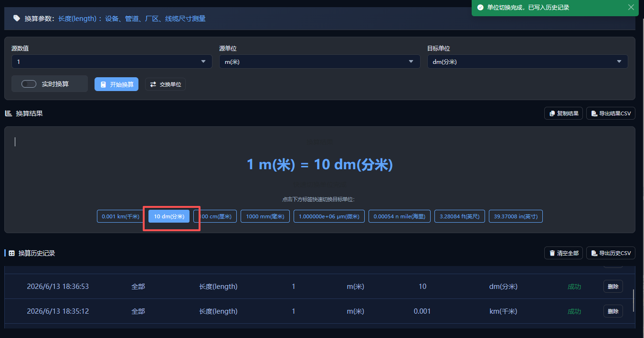Click 成功 status in the km(千米) row
Screen dimensions: 644x338
(574, 311)
